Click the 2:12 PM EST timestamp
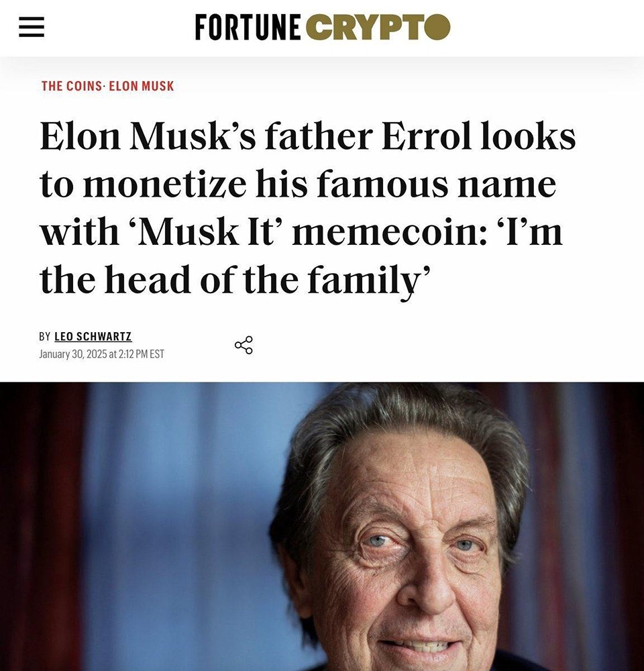 point(142,354)
